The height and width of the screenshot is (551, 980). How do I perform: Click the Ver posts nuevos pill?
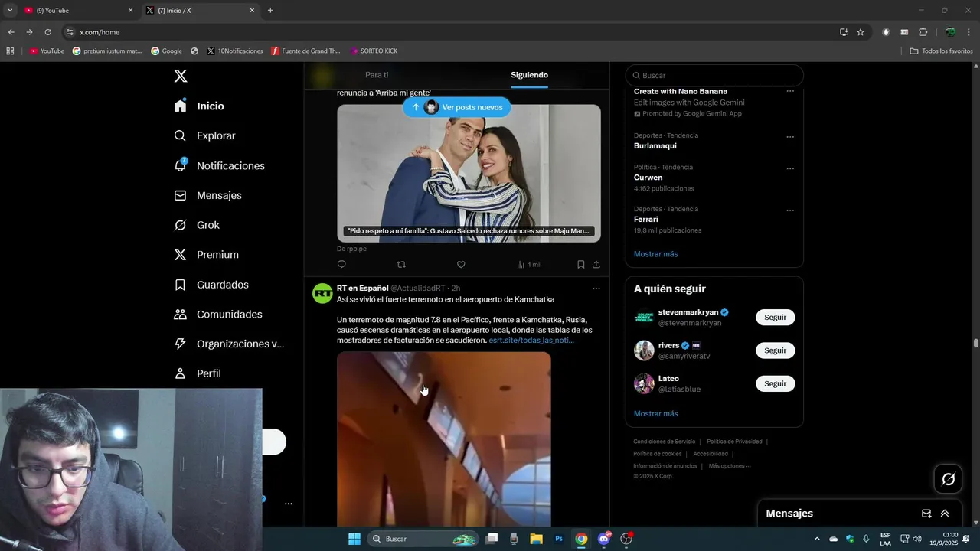457,107
